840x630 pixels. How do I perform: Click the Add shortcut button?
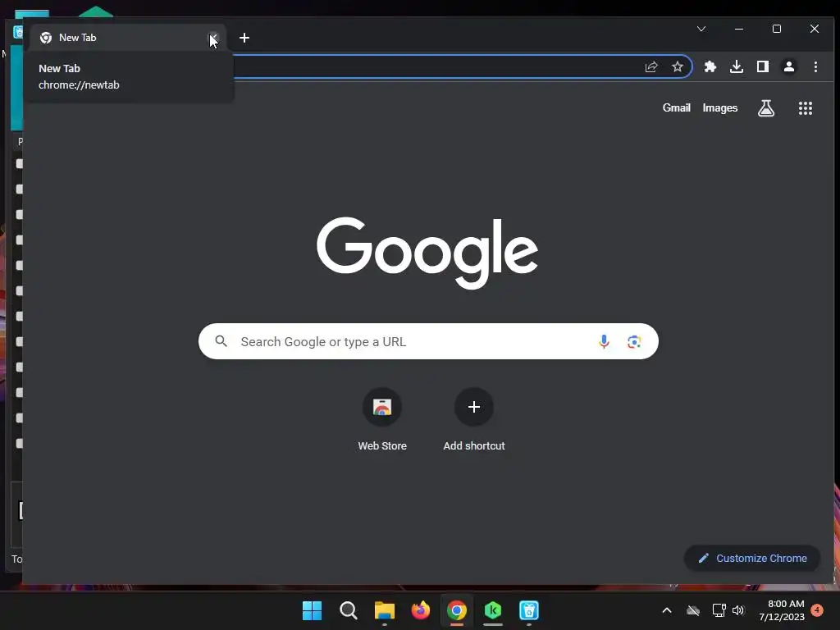474,421
